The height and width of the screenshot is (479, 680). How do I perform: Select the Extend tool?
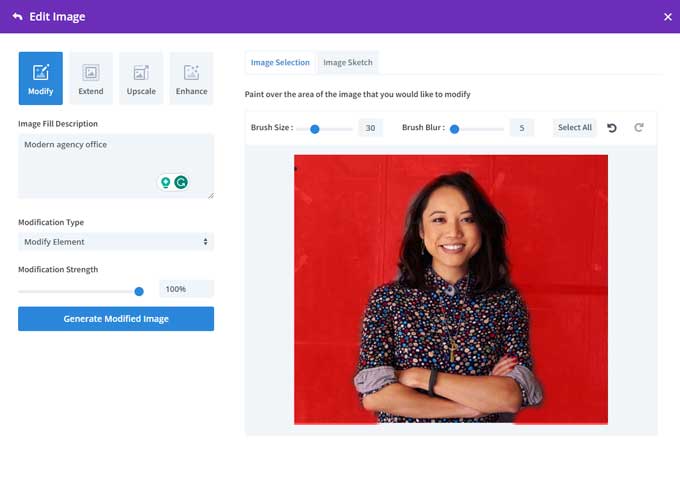click(x=91, y=78)
